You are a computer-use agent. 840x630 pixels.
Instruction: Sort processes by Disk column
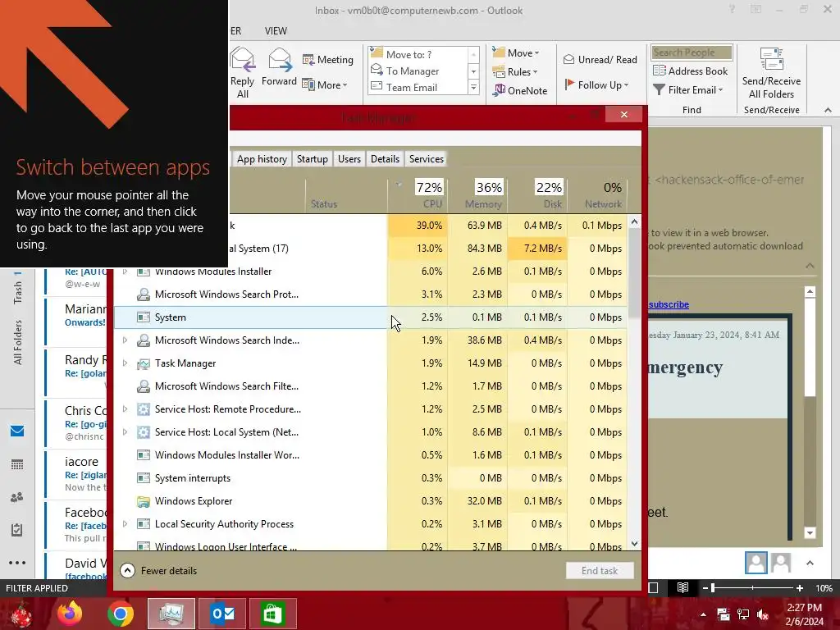(x=537, y=195)
